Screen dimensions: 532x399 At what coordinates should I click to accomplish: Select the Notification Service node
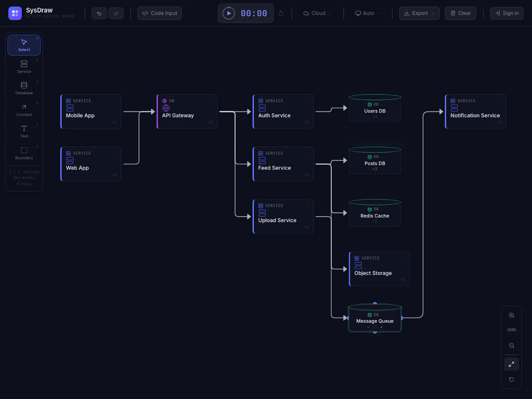[475, 111]
